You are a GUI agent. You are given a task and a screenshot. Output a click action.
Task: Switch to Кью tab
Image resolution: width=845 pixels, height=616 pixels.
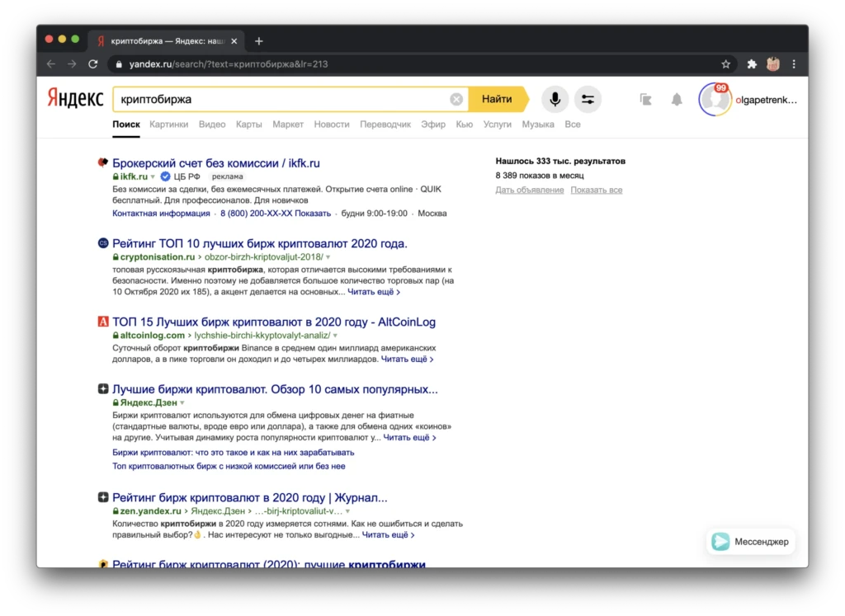(464, 125)
